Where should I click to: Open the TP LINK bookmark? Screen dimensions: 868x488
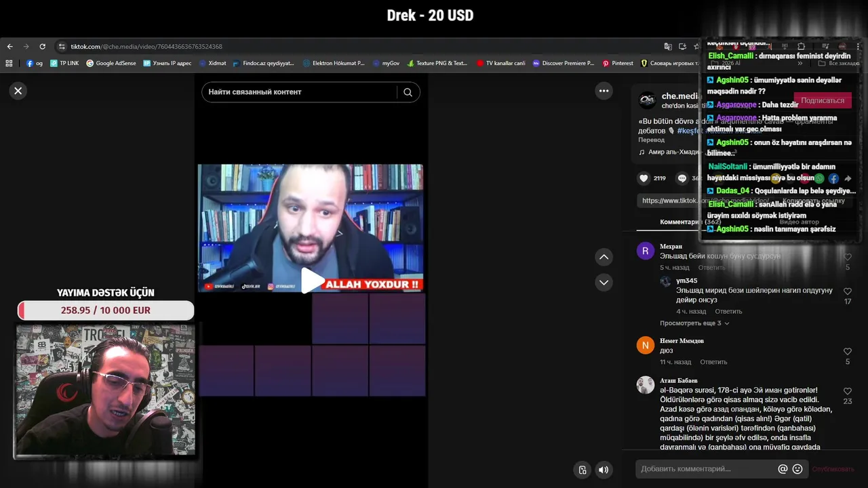[x=64, y=63]
